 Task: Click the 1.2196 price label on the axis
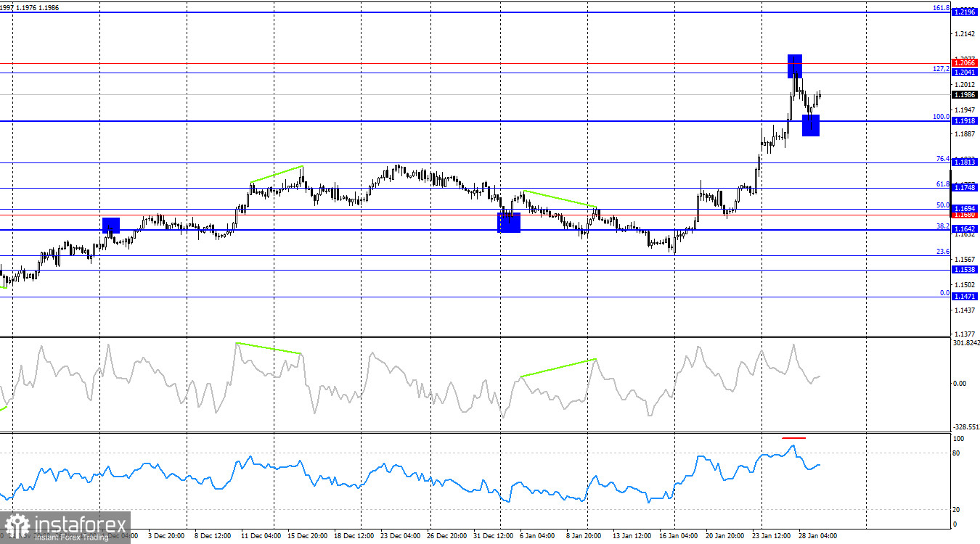pyautogui.click(x=965, y=12)
